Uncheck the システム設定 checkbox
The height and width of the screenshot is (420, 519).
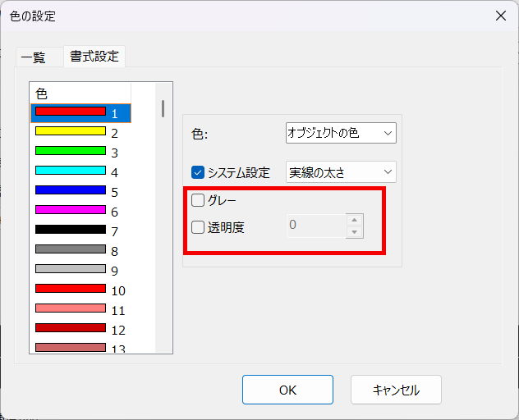(x=198, y=172)
